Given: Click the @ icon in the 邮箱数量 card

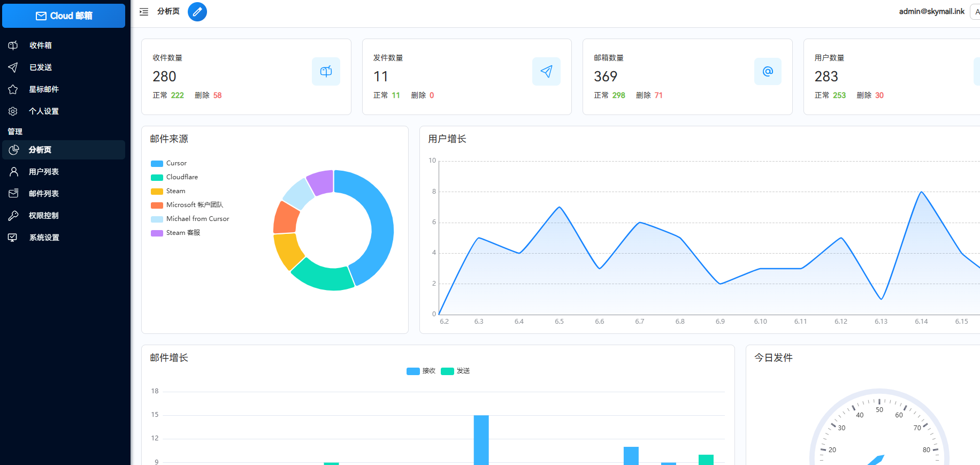Looking at the screenshot, I should point(767,72).
